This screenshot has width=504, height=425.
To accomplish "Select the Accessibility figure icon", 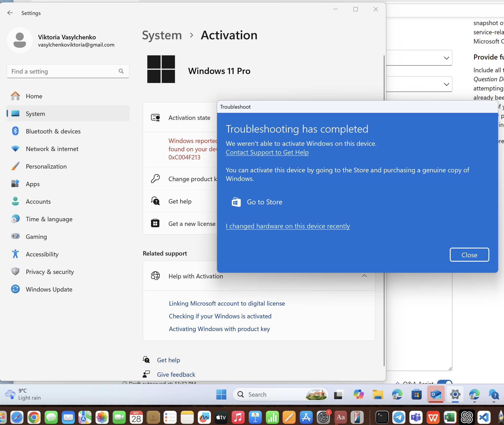I will [15, 254].
